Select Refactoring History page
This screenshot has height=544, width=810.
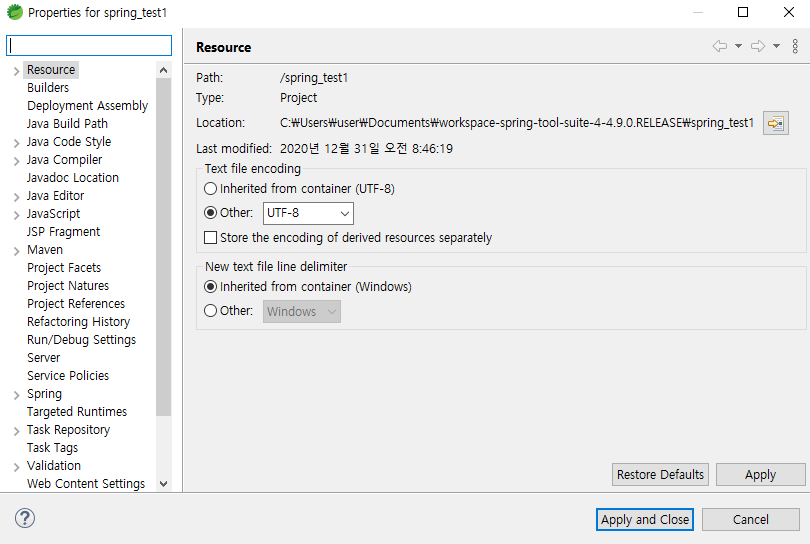click(78, 321)
